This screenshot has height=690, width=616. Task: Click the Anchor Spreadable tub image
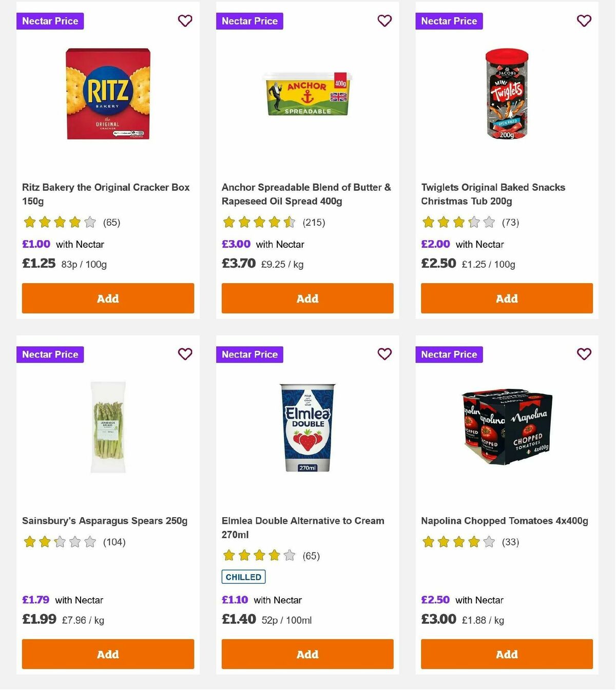coord(307,95)
